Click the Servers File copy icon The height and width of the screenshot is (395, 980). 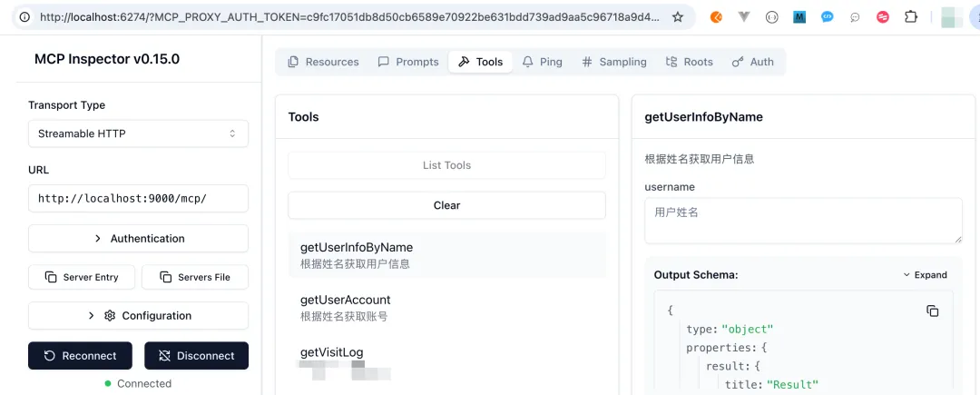[166, 277]
